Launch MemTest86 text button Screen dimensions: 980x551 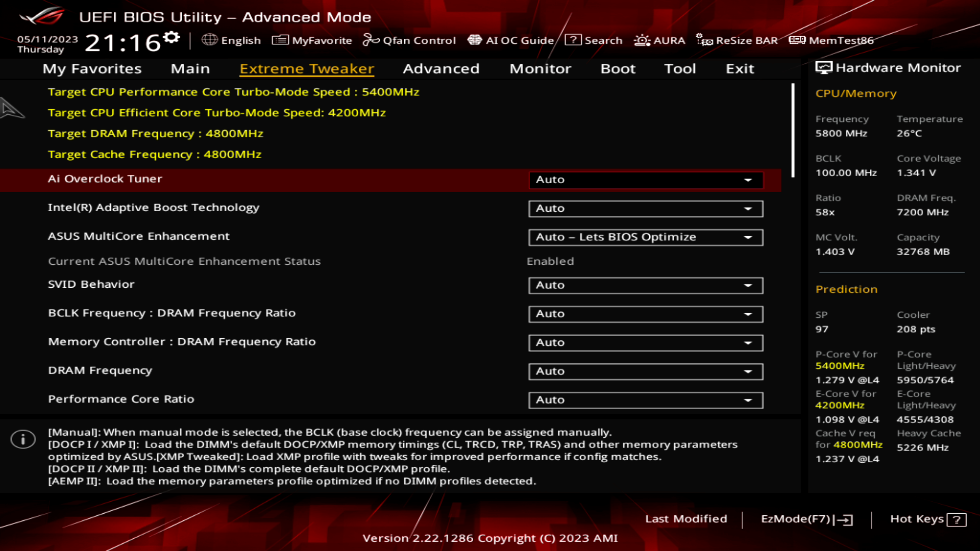pyautogui.click(x=841, y=40)
